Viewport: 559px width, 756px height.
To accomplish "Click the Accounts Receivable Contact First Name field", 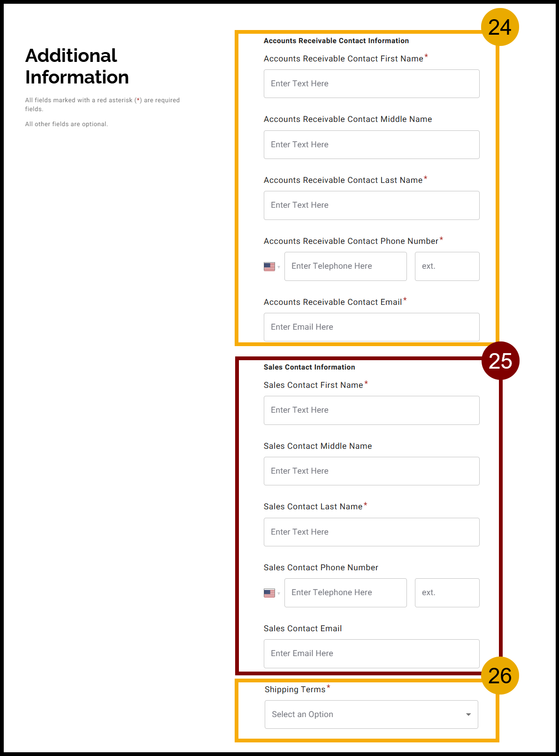I will 371,84.
